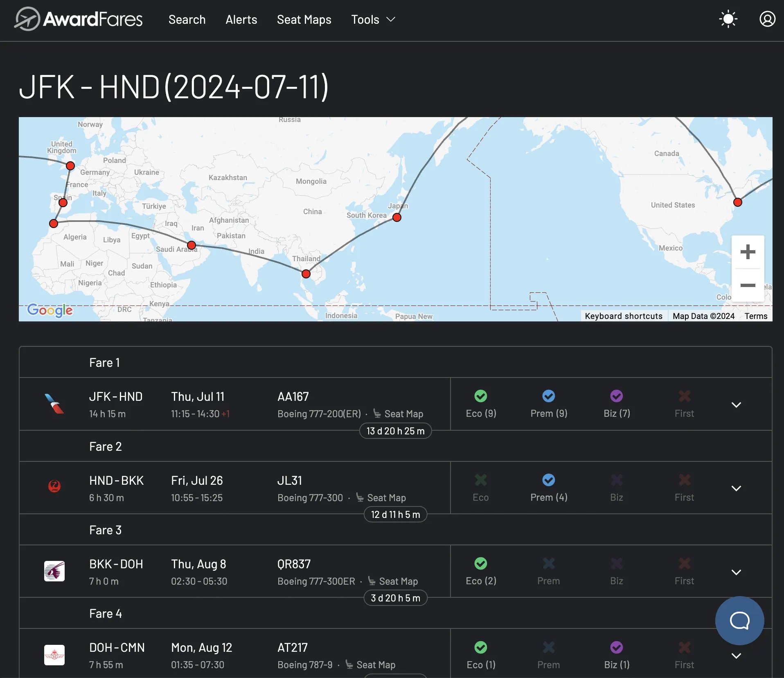Screen dimensions: 784x678
Task: Click the 3 d 20 h 5 m layover badge
Action: [x=395, y=598]
